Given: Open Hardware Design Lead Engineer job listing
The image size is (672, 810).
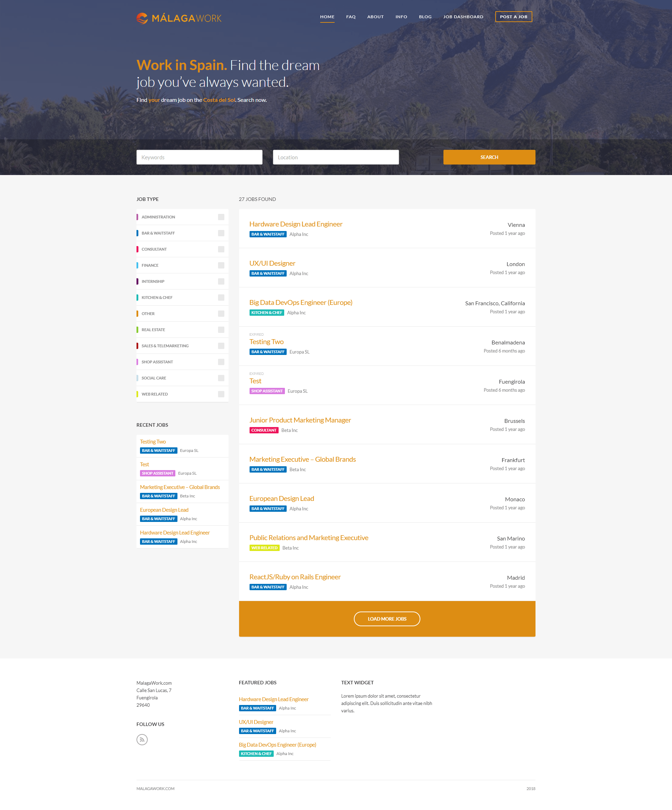Looking at the screenshot, I should [x=296, y=224].
